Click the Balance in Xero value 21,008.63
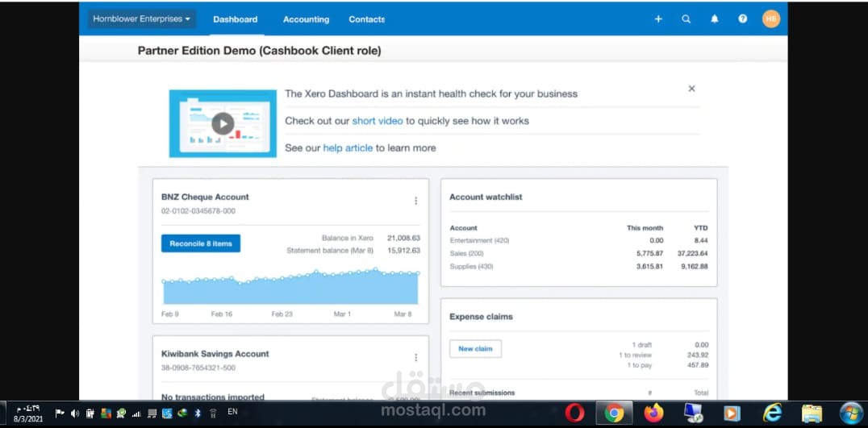 click(403, 238)
